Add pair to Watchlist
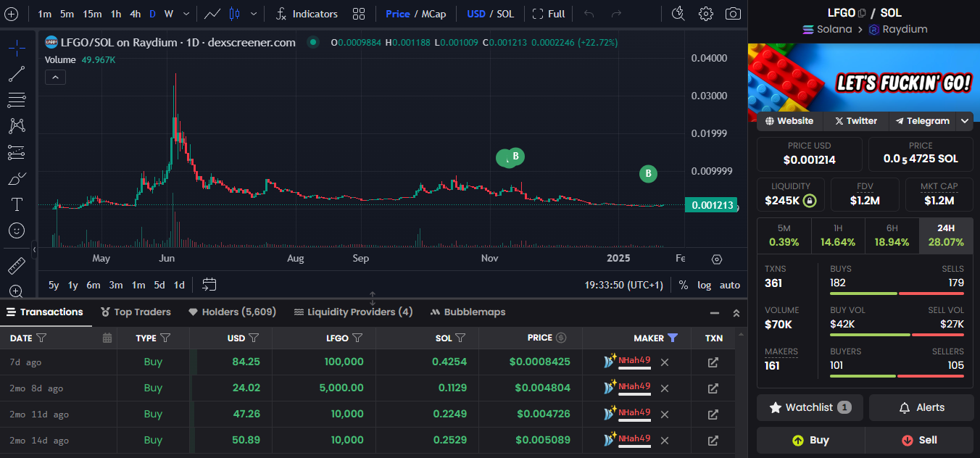This screenshot has width=980, height=458. click(x=810, y=407)
